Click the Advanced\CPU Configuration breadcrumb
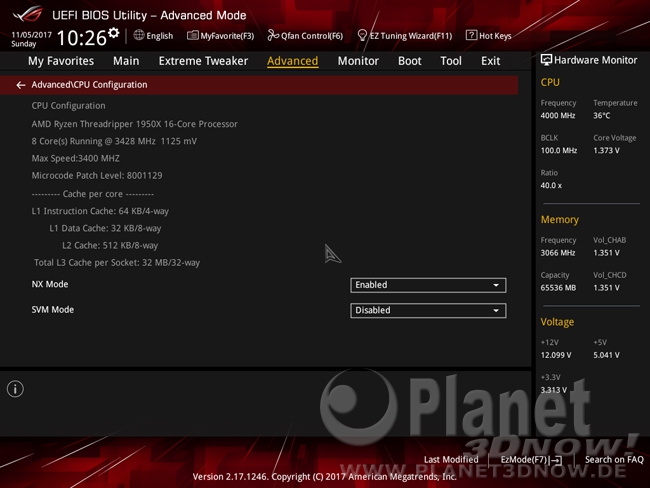This screenshot has width=650, height=488. point(89,85)
